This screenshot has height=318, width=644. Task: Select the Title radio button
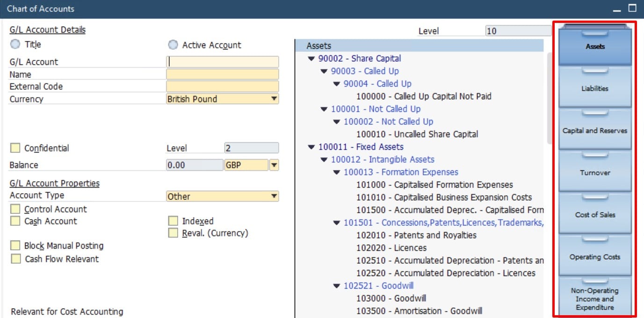point(14,44)
